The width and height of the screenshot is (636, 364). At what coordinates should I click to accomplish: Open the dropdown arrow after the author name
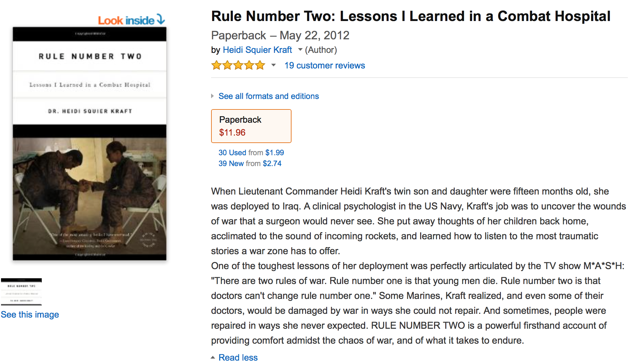[300, 50]
